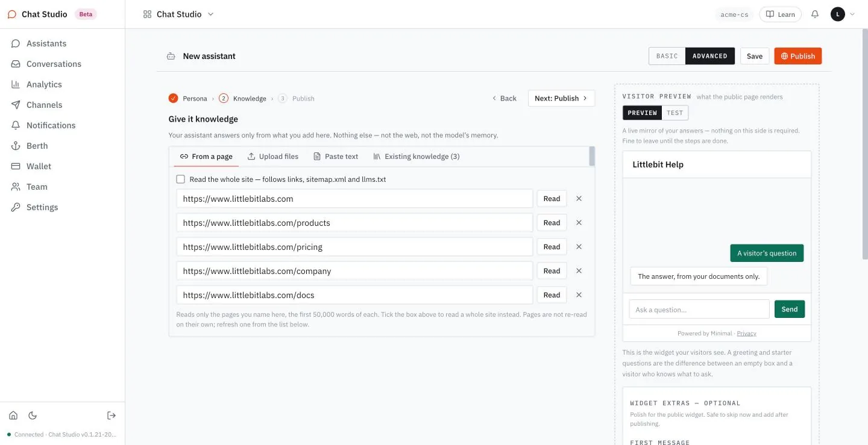Image resolution: width=868 pixels, height=445 pixels.
Task: Expand the Chat Studio app switcher
Action: [x=178, y=14]
